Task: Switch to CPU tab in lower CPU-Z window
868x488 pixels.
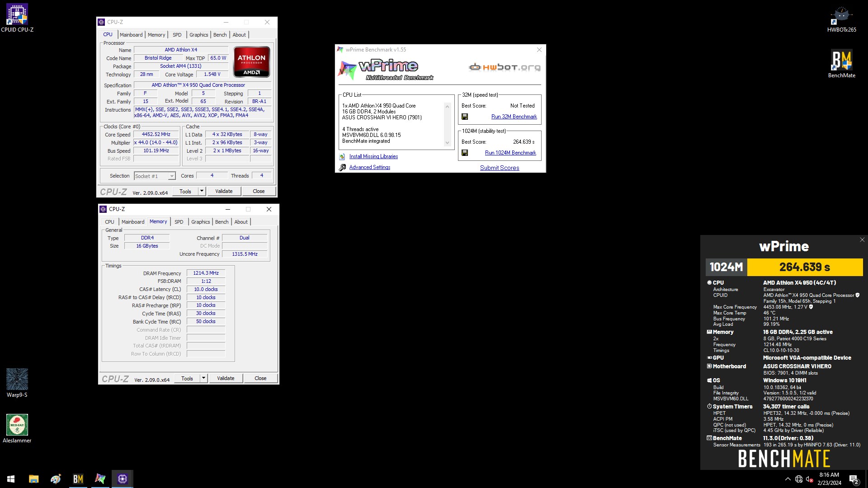Action: [110, 222]
